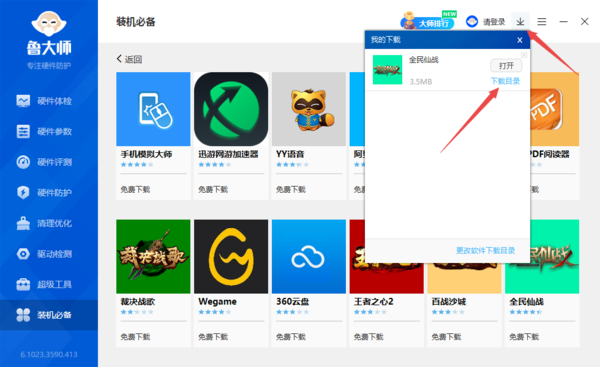Viewport: 600px width, 367px height.
Task: Select 硬件防护 in the sidebar
Action: point(49,192)
